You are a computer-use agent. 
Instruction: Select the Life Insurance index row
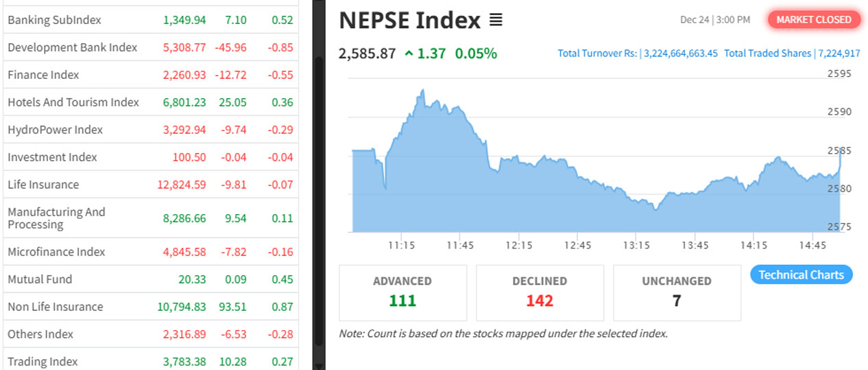(43, 185)
